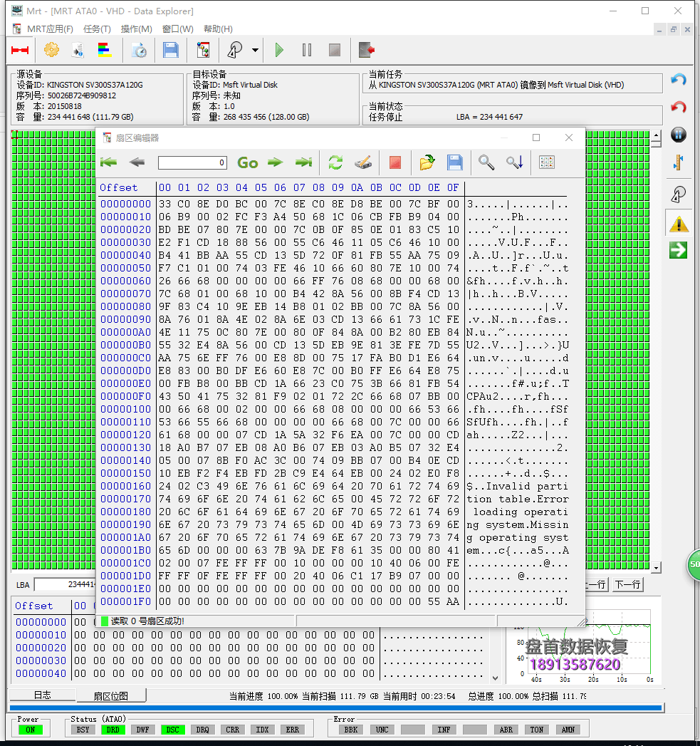Open the 操作(M) menu
This screenshot has height=746, width=700.
coord(137,29)
